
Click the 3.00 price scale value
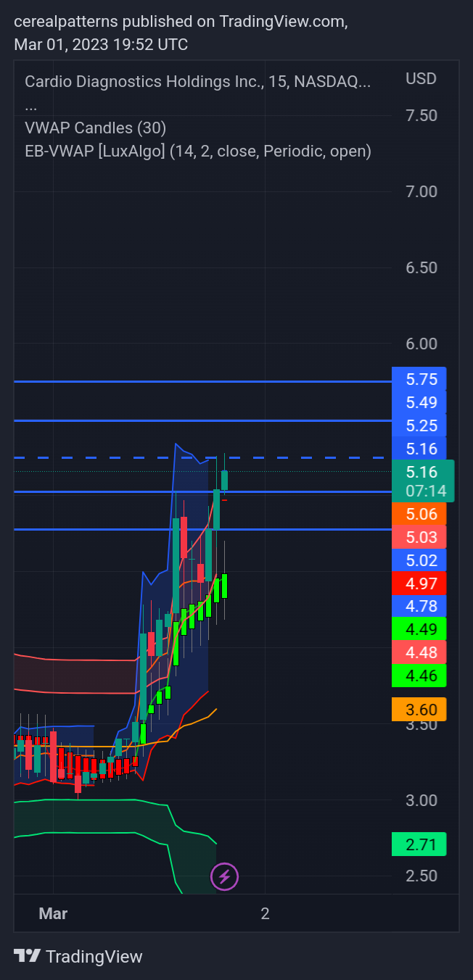click(x=421, y=800)
